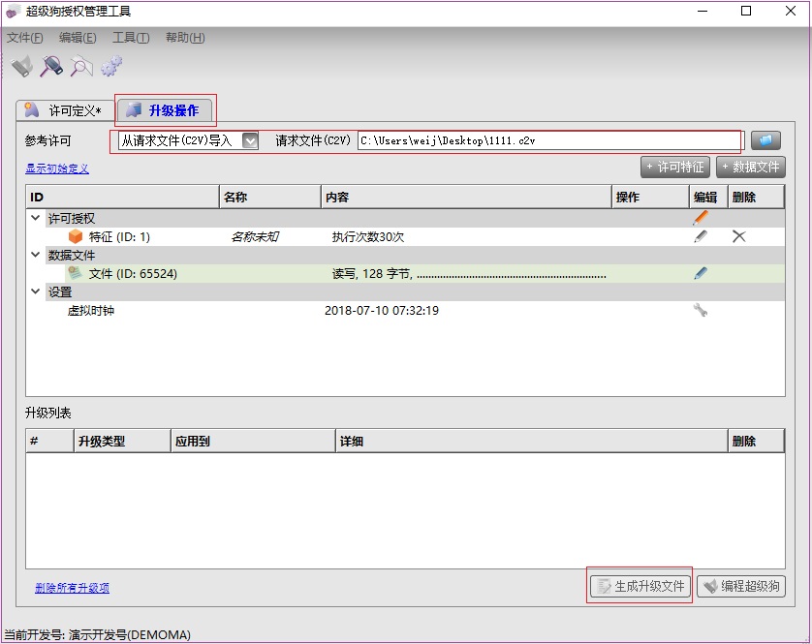Edit 特征 (ID: 1) with pencil icon
This screenshot has width=812, height=644.
701,236
